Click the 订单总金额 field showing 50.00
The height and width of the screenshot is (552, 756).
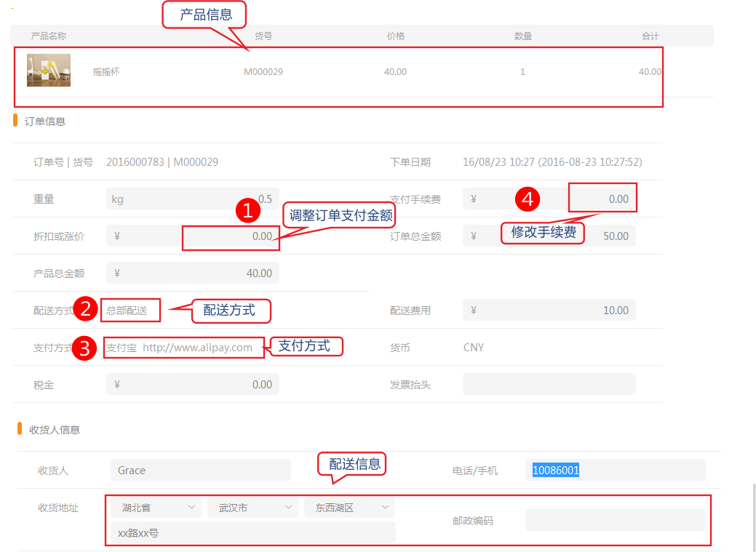pos(549,236)
